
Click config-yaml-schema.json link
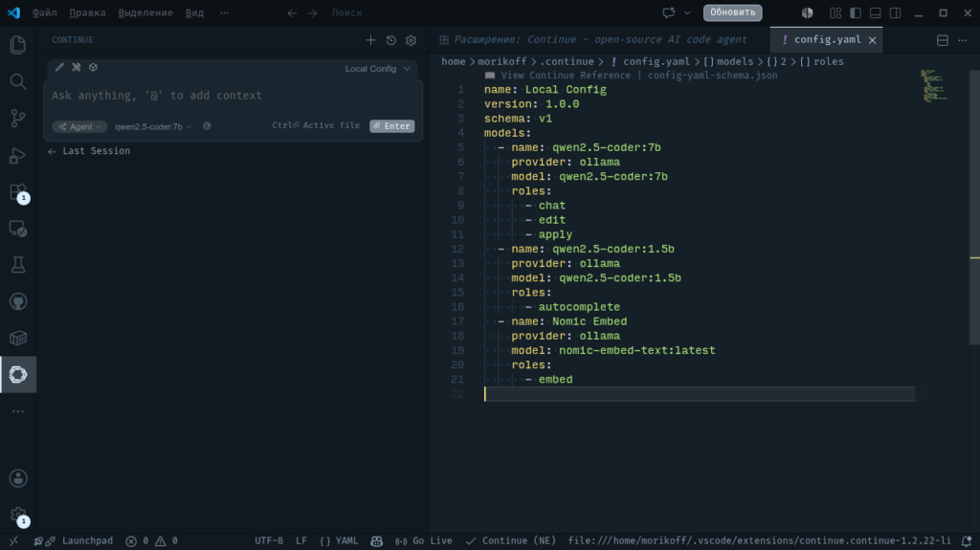712,76
